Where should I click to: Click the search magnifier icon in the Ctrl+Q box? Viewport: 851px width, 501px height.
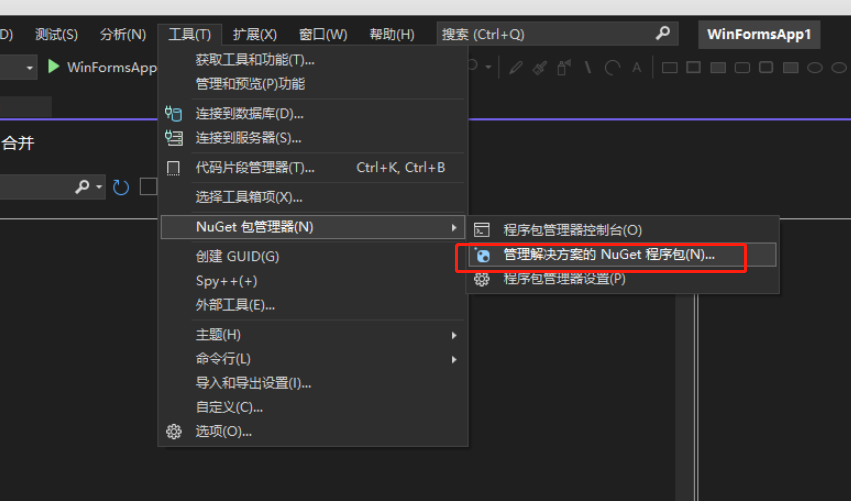(x=663, y=34)
